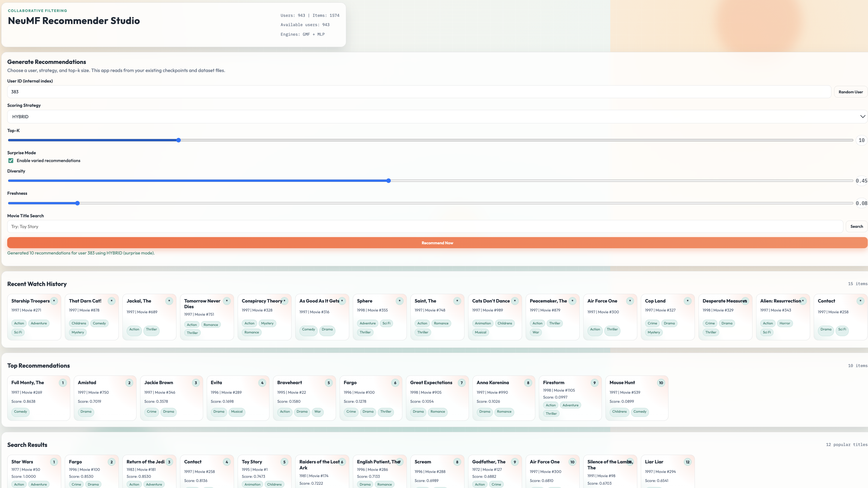Click the Freshness slider handle
Viewport: 868px width, 488px height.
tap(77, 203)
